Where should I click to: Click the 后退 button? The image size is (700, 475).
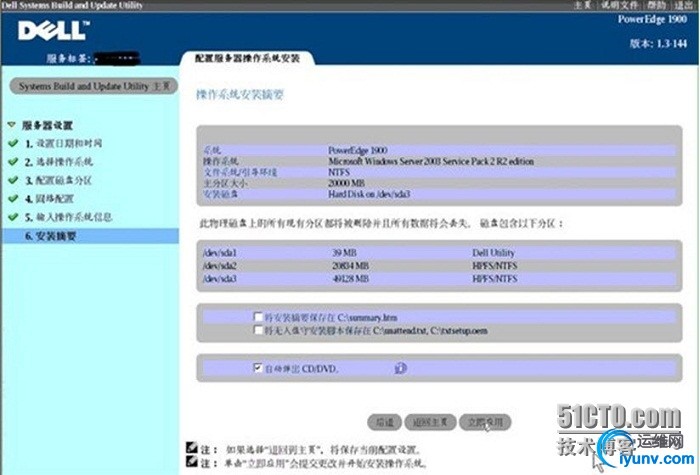coord(384,422)
